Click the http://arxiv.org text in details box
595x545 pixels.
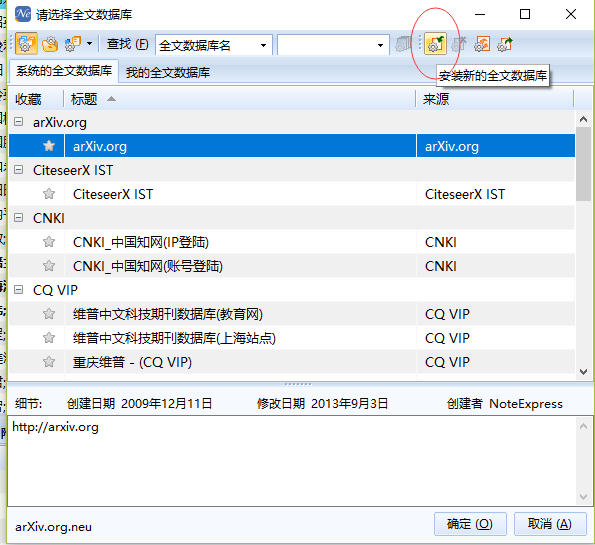pos(55,427)
